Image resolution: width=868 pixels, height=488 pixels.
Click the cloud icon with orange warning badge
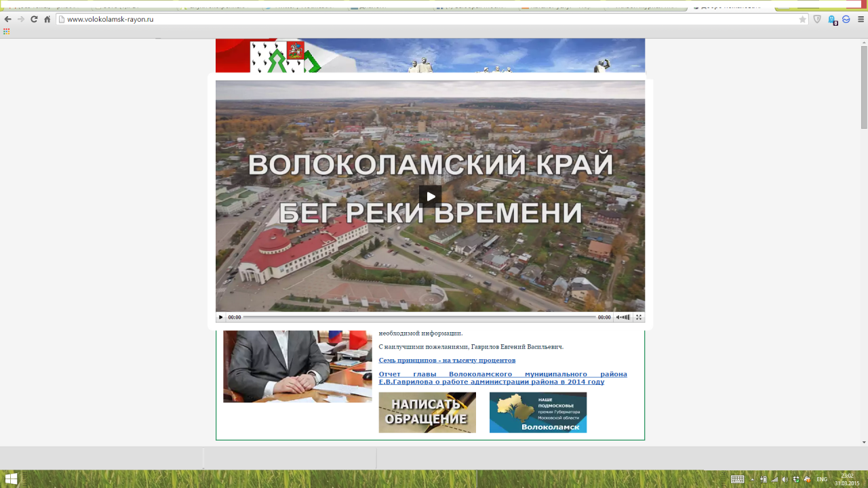(807, 479)
